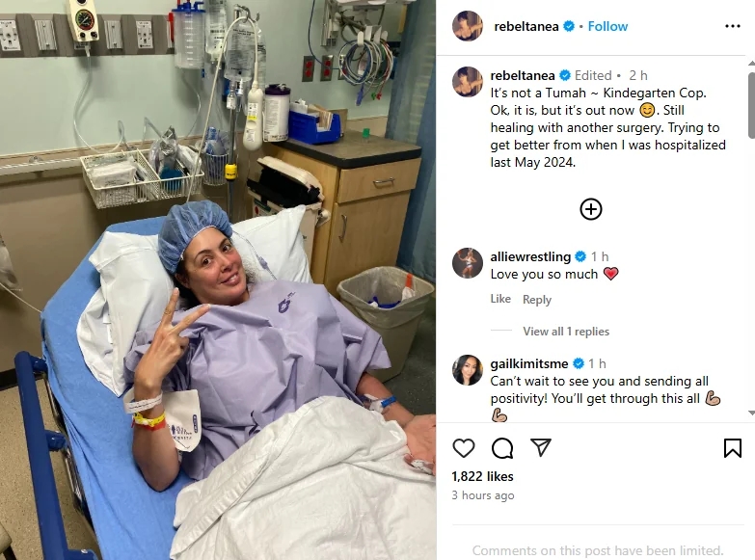Open alliewrestling profile avatar
The height and width of the screenshot is (560, 755).
coord(468,263)
